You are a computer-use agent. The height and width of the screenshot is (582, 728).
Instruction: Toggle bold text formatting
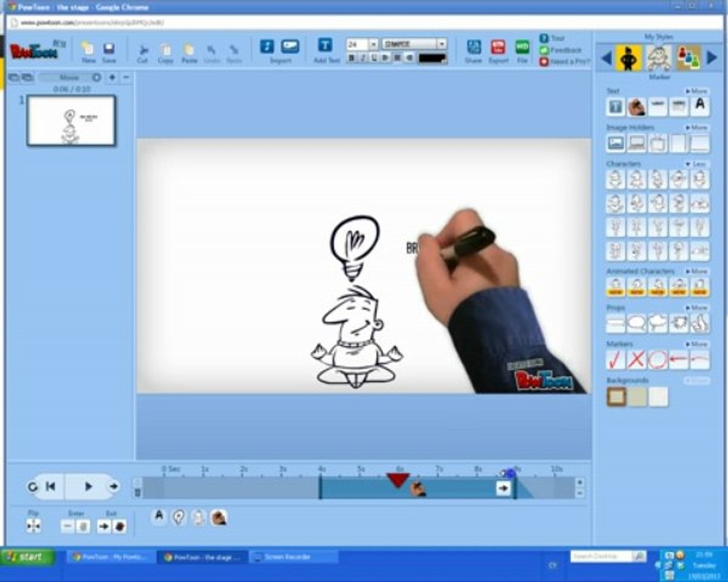pos(352,58)
